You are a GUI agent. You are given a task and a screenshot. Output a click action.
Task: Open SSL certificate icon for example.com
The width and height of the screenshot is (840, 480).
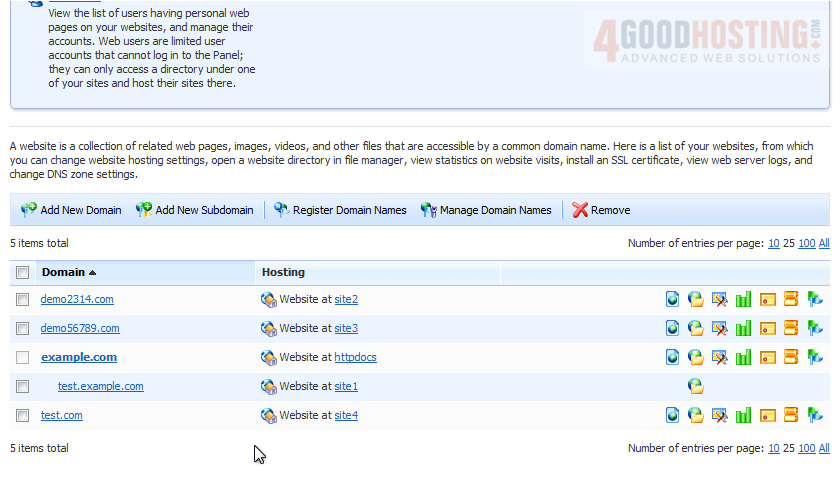point(767,357)
